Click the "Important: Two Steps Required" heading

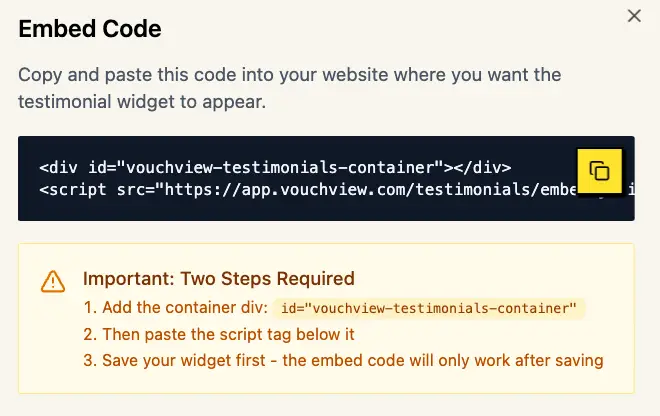(x=219, y=278)
